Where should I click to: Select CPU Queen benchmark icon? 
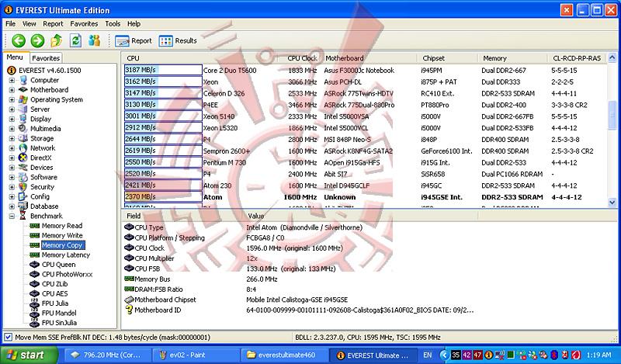pos(34,265)
